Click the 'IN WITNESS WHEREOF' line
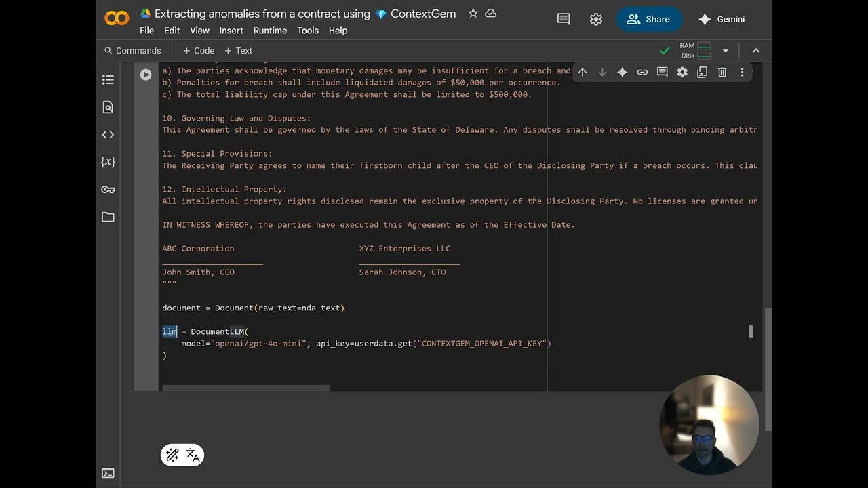 [x=368, y=225]
